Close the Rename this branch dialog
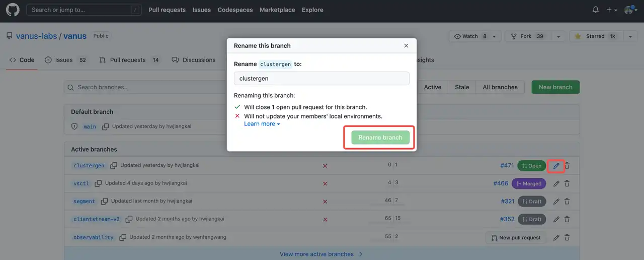This screenshot has width=644, height=260. [406, 45]
